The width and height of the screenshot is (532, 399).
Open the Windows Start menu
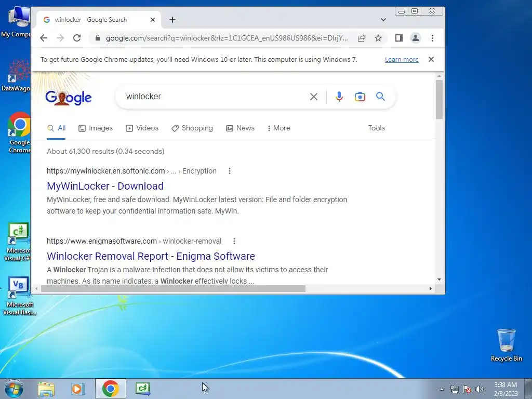point(14,389)
